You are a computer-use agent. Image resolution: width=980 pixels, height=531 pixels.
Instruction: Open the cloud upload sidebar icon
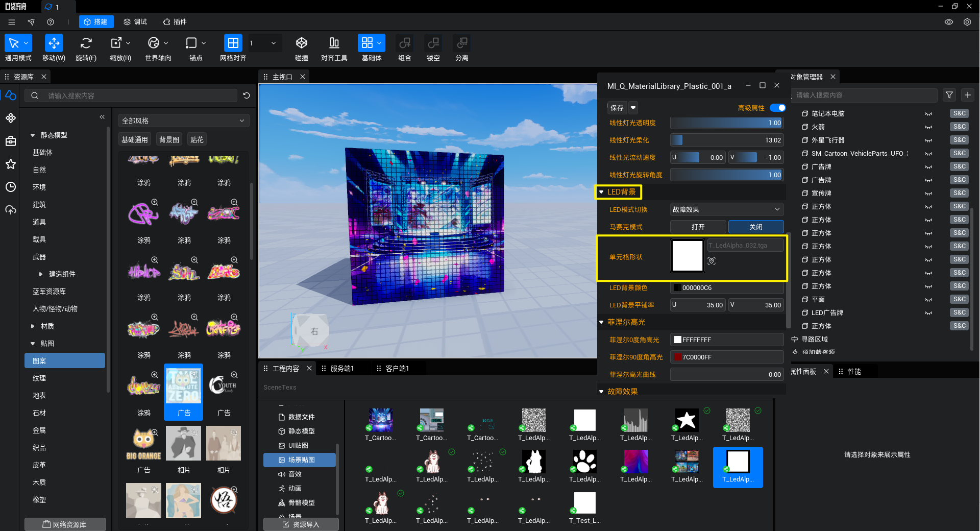(11, 210)
